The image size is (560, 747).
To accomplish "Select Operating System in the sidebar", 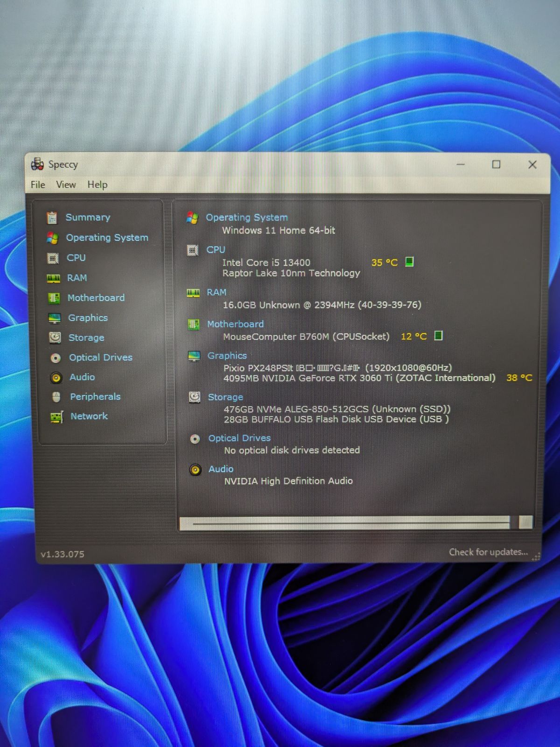I will click(107, 238).
